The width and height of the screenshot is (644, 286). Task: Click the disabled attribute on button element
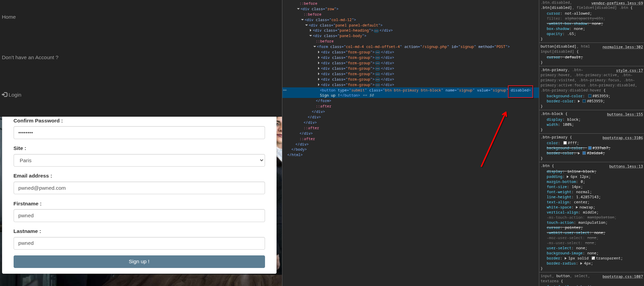coord(519,90)
